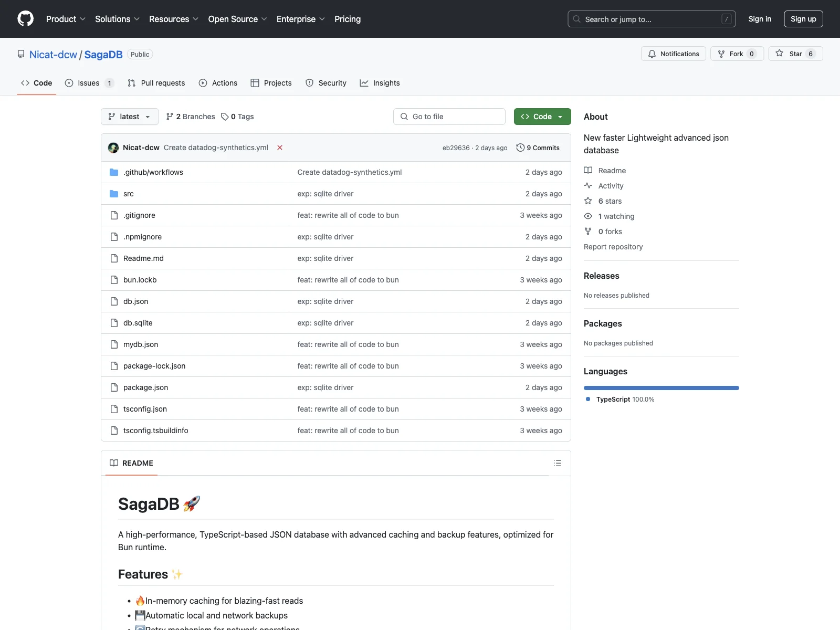
Task: Expand the Product menu
Action: point(66,19)
